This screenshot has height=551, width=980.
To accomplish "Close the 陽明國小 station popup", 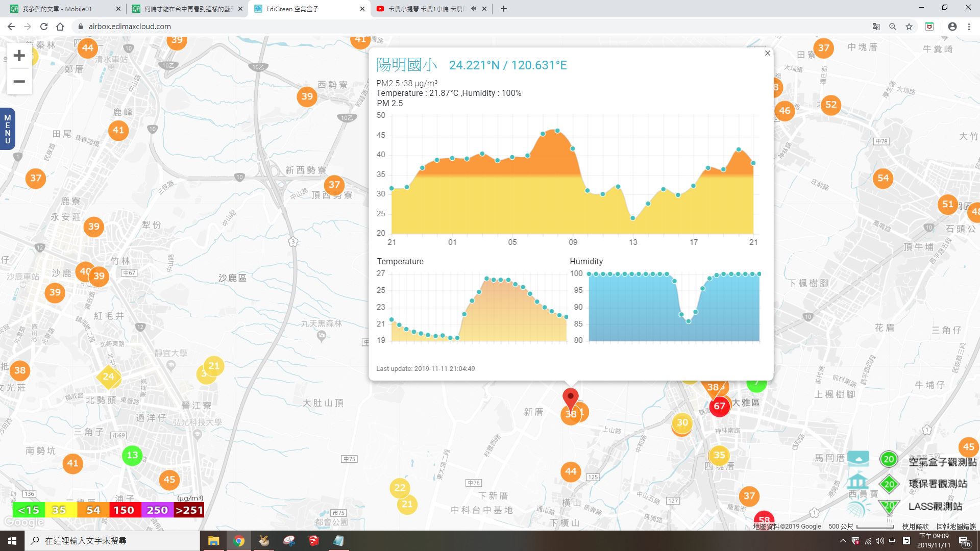I will point(767,53).
